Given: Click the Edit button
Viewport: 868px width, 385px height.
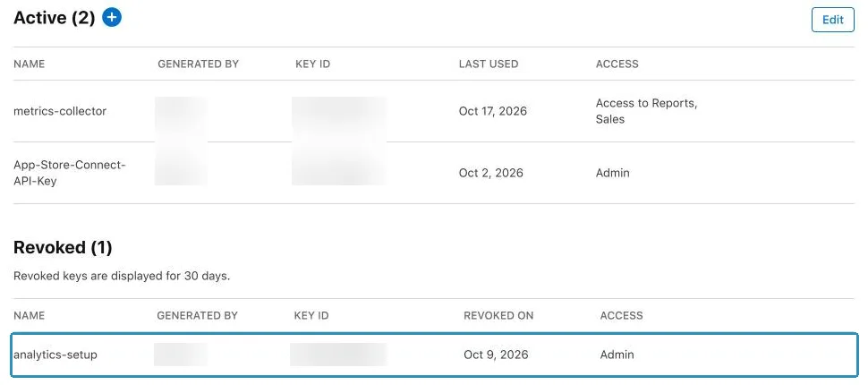Looking at the screenshot, I should click(x=832, y=20).
